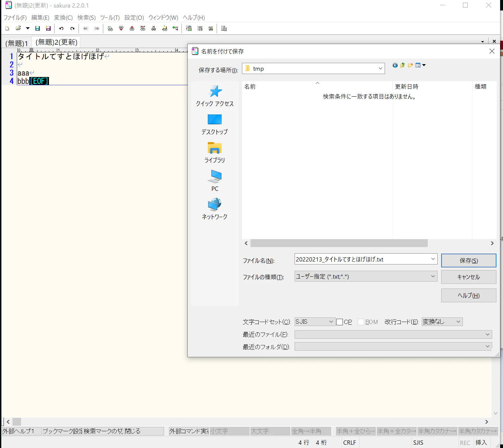Open the ウィンドウ(W) menu
The width and height of the screenshot is (503, 448).
click(163, 17)
